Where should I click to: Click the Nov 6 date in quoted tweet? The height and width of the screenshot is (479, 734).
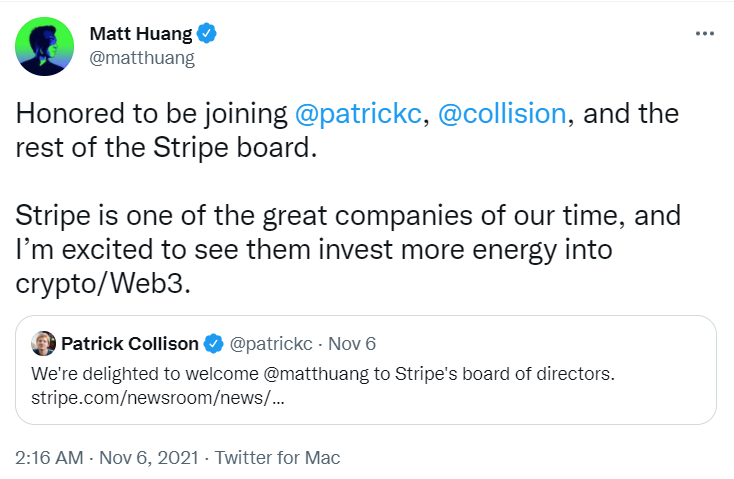[x=352, y=344]
